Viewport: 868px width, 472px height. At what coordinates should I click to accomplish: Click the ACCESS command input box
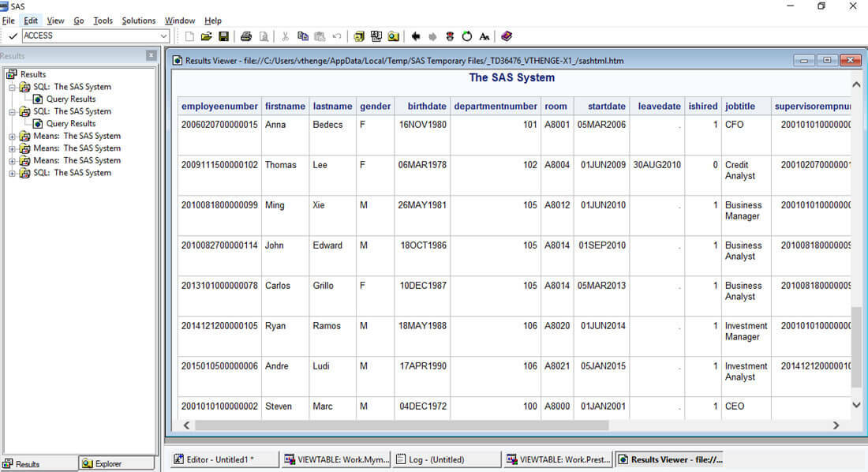tap(91, 36)
